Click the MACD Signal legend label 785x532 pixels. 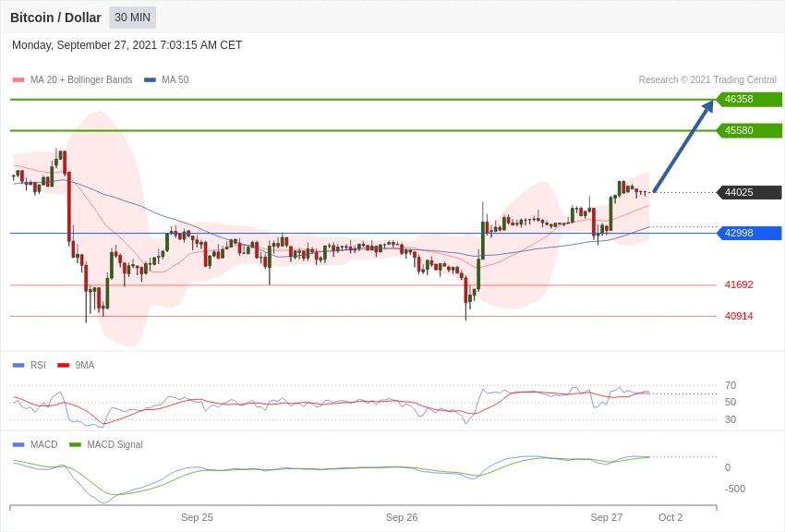115,444
